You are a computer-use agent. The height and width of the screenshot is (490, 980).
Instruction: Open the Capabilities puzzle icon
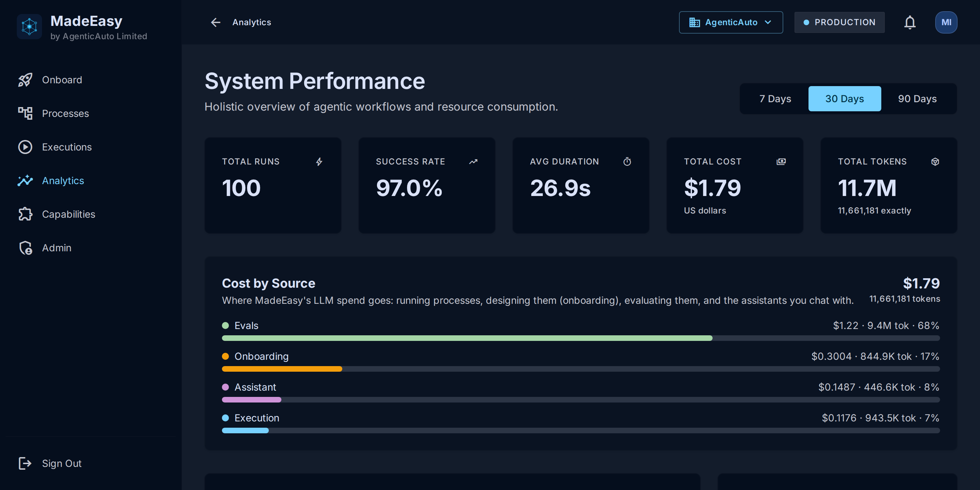point(25,214)
